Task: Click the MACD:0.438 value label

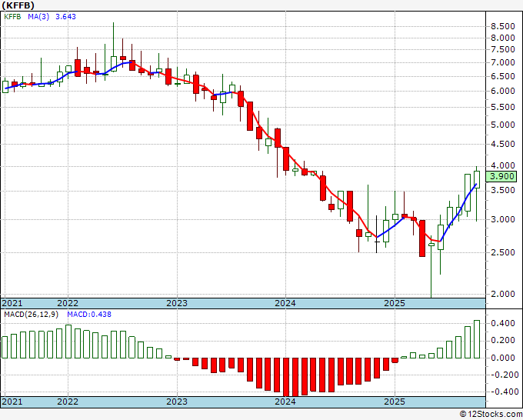Action: 89,315
